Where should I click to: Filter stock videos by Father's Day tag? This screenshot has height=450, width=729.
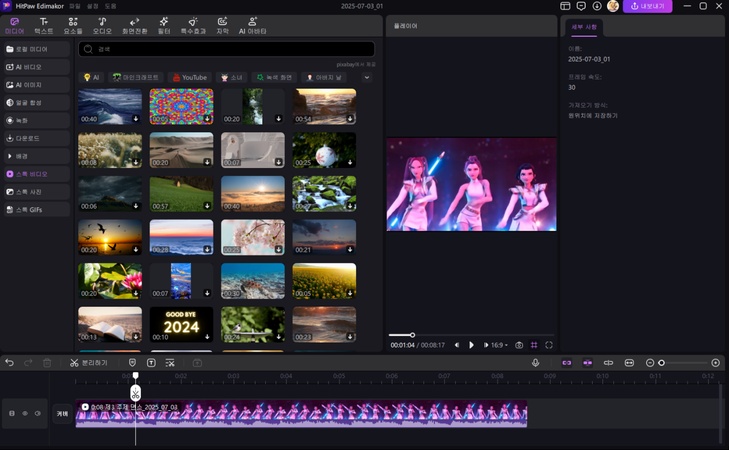pos(324,77)
